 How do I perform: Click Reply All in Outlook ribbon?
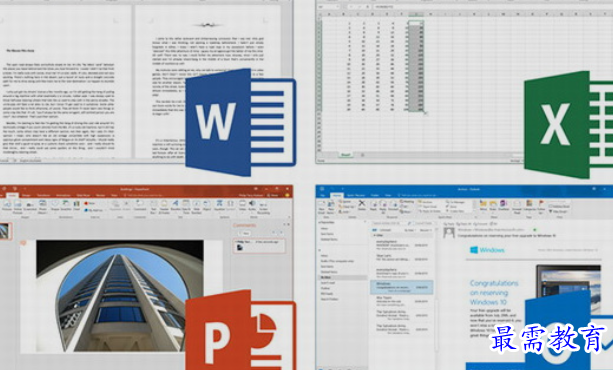click(383, 207)
